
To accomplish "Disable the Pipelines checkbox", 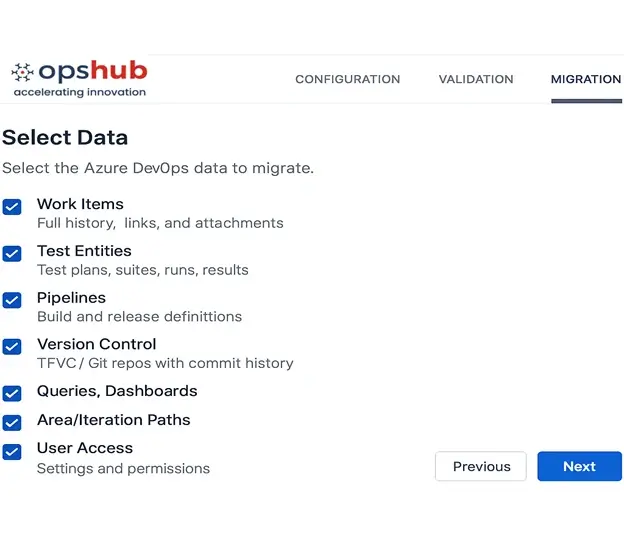I will [12, 300].
